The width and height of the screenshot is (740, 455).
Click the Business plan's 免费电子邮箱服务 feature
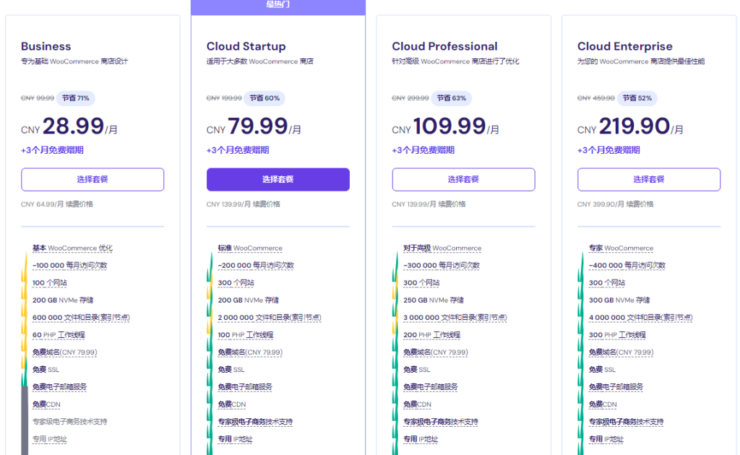point(59,387)
